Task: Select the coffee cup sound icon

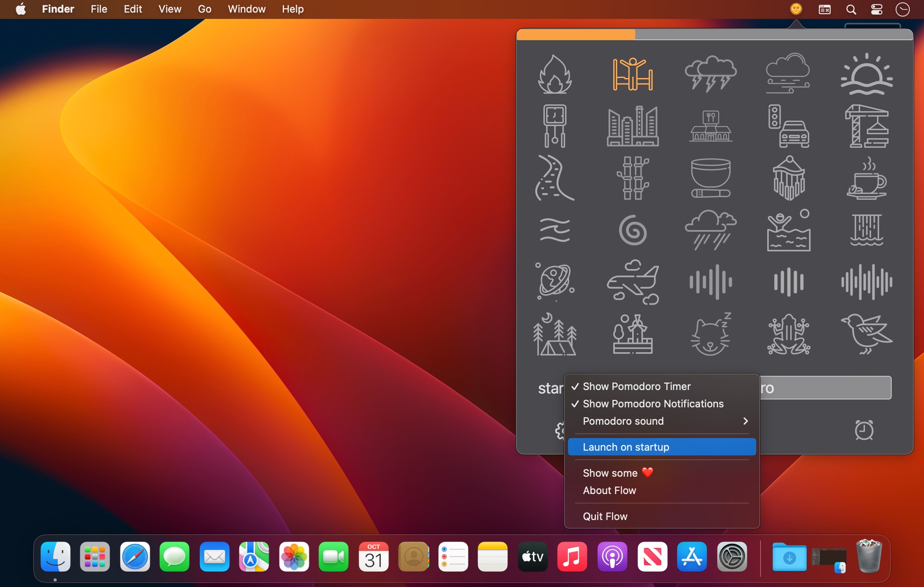Action: (x=866, y=178)
